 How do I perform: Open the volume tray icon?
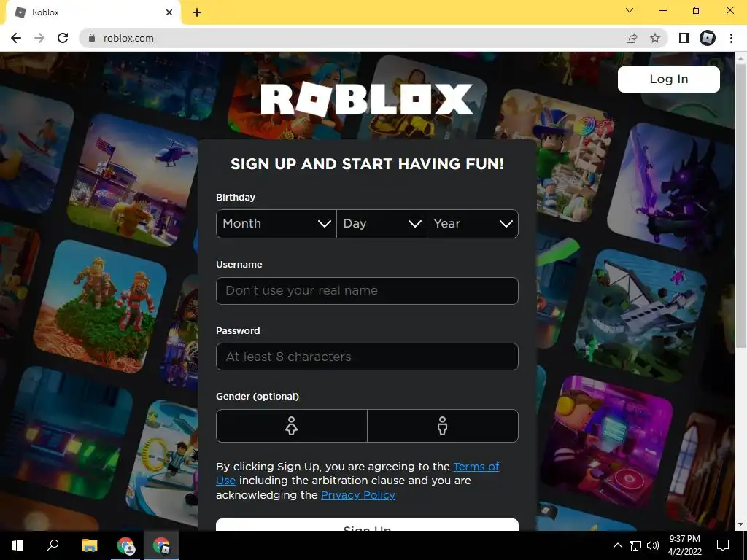[x=653, y=545]
